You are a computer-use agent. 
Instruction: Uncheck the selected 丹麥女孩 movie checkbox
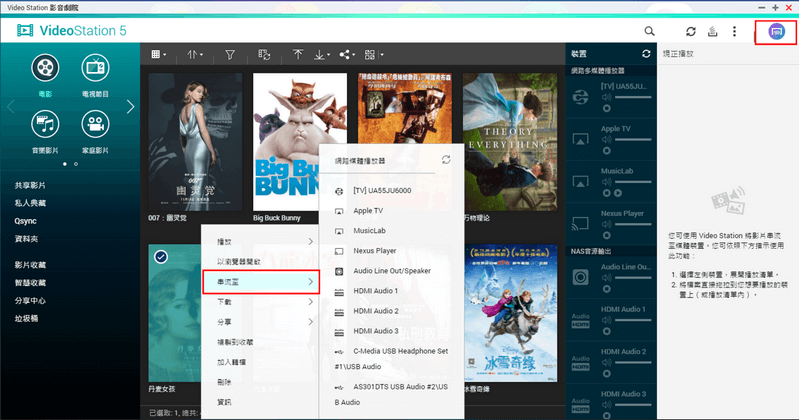tap(161, 257)
